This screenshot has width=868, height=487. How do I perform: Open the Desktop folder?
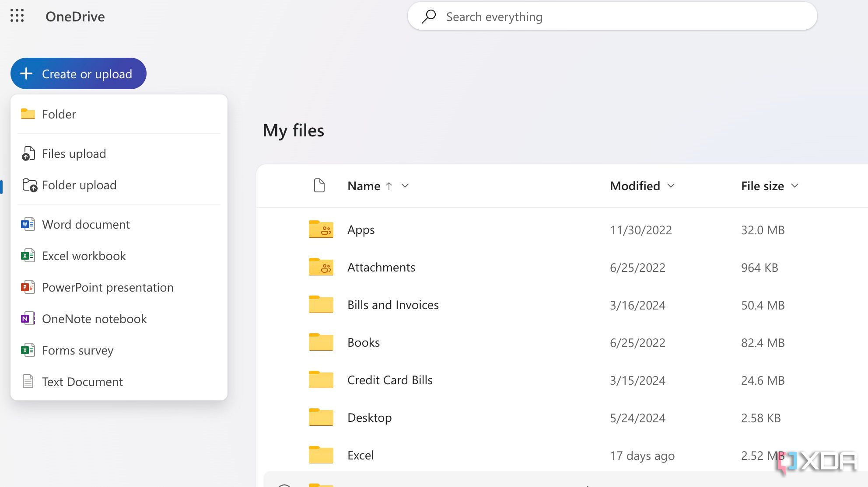(x=369, y=418)
